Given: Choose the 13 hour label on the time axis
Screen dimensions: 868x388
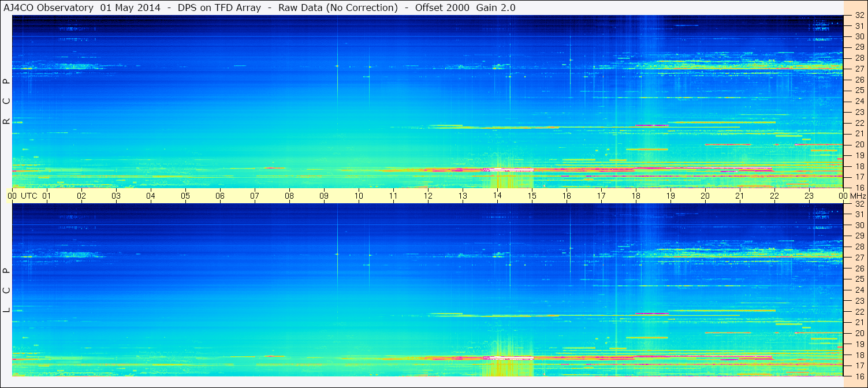Looking at the screenshot, I should click(463, 196).
